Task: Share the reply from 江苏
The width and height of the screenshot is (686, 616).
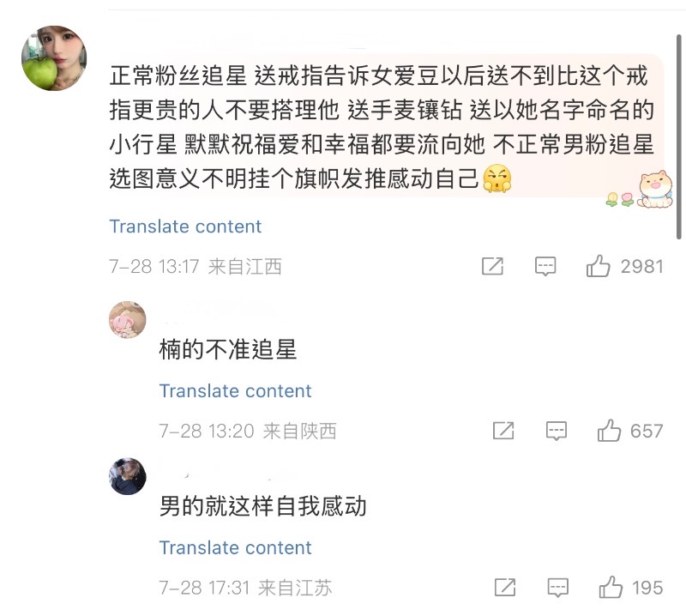Action: tap(505, 588)
